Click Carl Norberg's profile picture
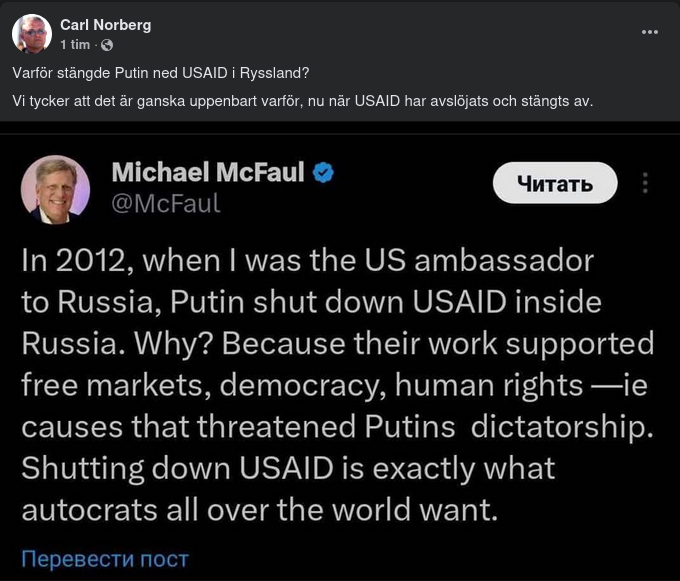The image size is (680, 581). point(32,34)
